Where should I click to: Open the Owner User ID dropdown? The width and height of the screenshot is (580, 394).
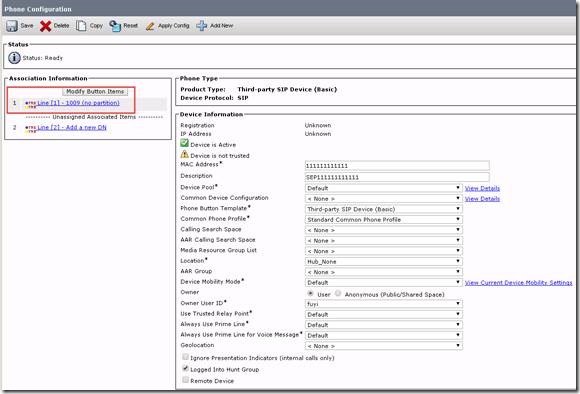pyautogui.click(x=384, y=304)
